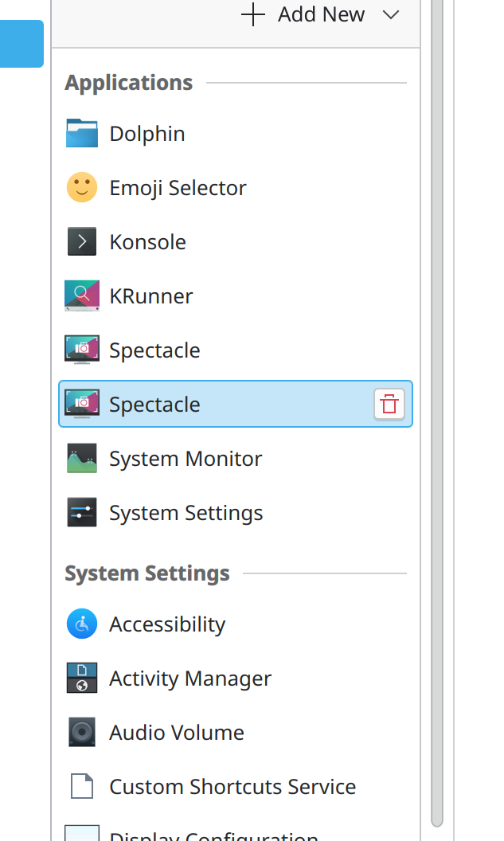Click the System Settings sliders icon
This screenshot has height=841, width=504.
81,512
